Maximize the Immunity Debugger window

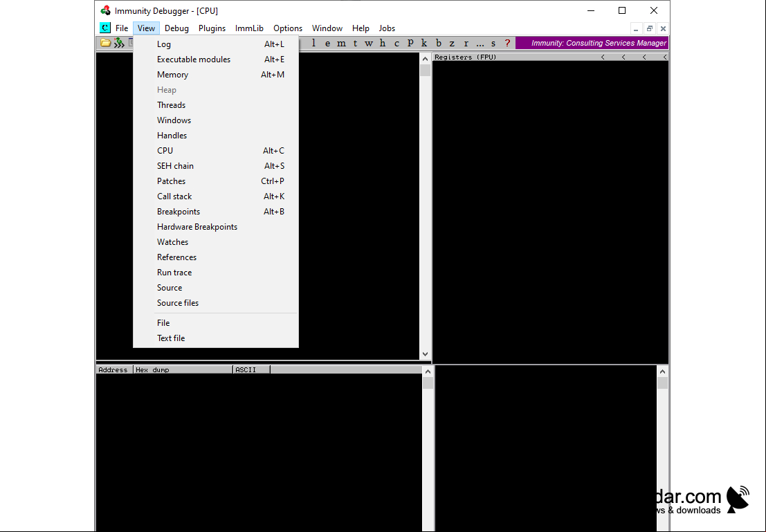(x=622, y=11)
